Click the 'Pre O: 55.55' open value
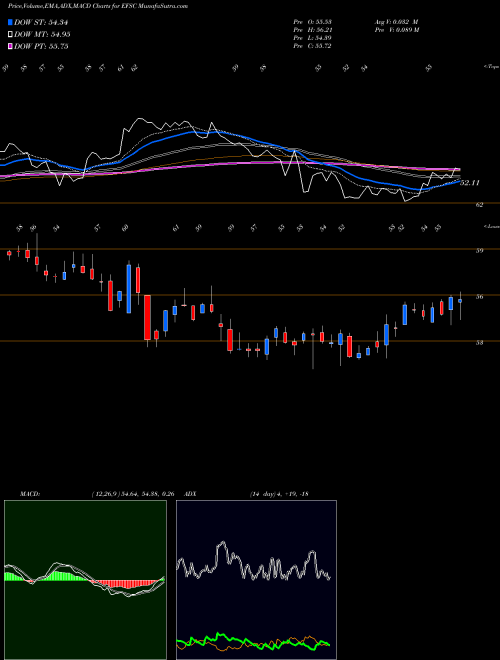The height and width of the screenshot is (660, 500). (x=312, y=22)
